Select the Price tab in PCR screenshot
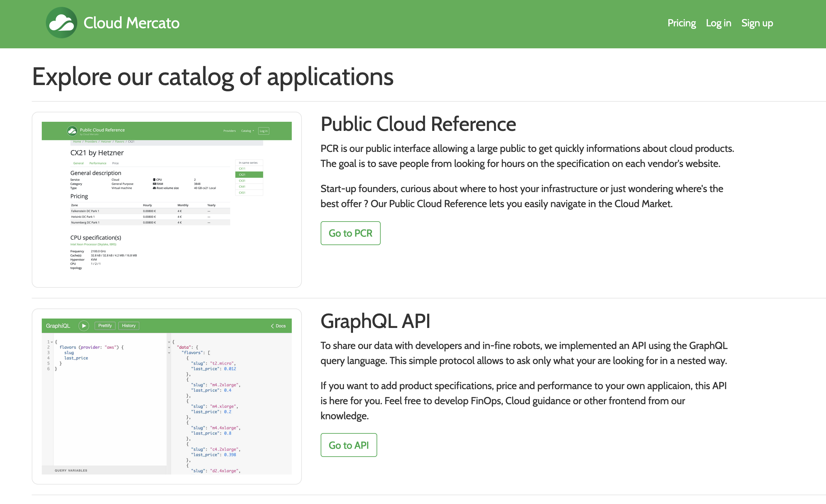826x504 pixels. click(115, 164)
